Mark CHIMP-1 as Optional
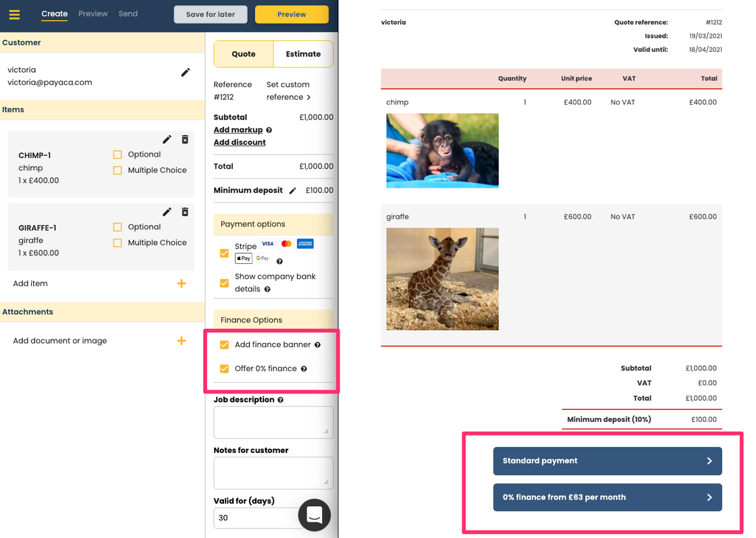The image size is (756, 538). (118, 155)
